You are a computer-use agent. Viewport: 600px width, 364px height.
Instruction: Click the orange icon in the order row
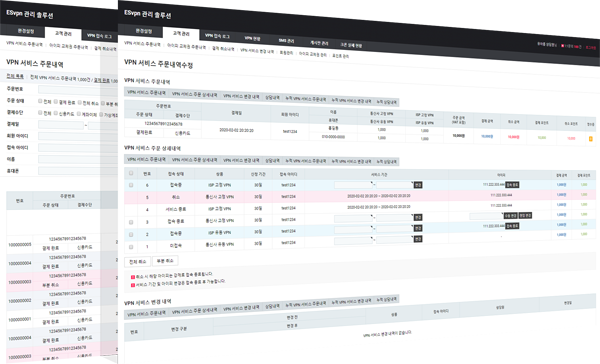pos(590,139)
